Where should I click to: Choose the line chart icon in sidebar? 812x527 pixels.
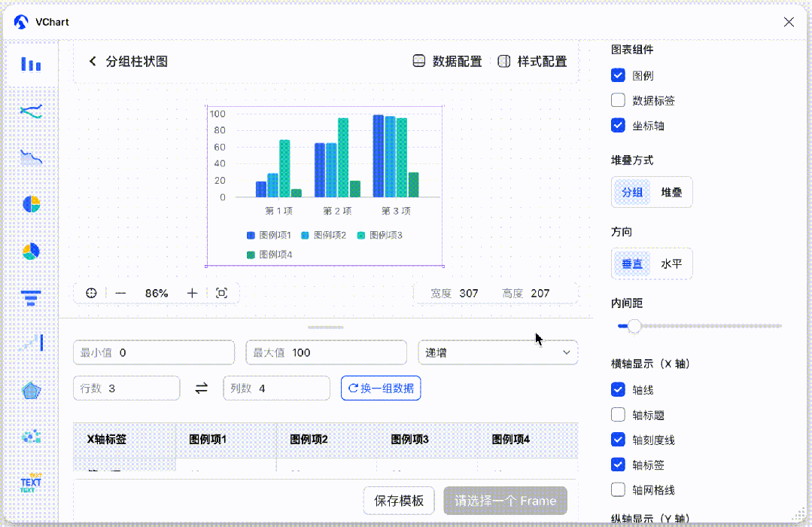coord(31,111)
